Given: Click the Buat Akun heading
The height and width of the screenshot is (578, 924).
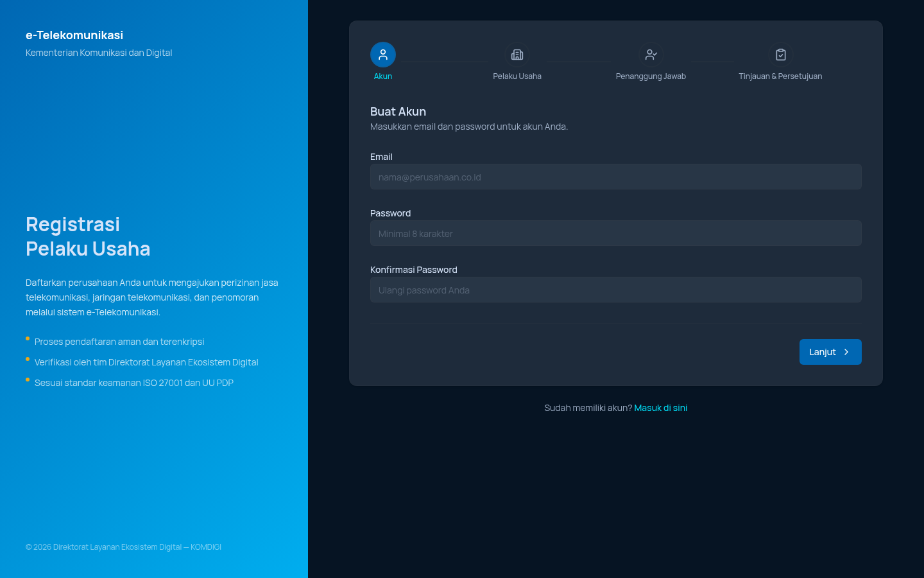Looking at the screenshot, I should [398, 112].
